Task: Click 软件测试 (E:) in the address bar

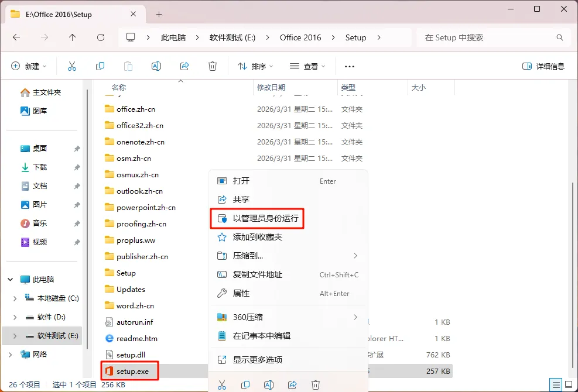Action: click(232, 37)
